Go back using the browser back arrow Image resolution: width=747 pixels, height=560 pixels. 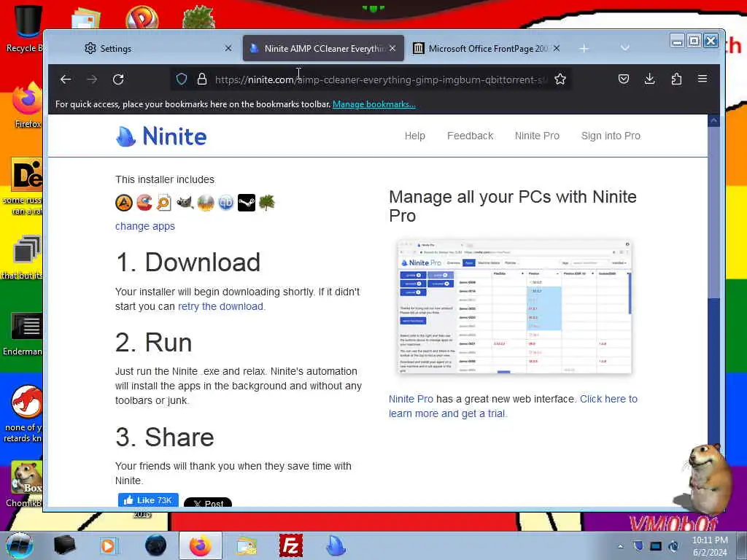[66, 79]
